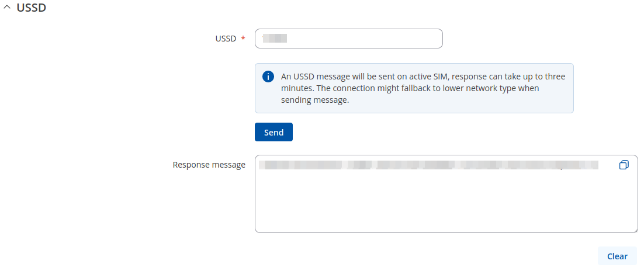644x271 pixels.
Task: Focus the USSD code input field
Action: coord(362,39)
